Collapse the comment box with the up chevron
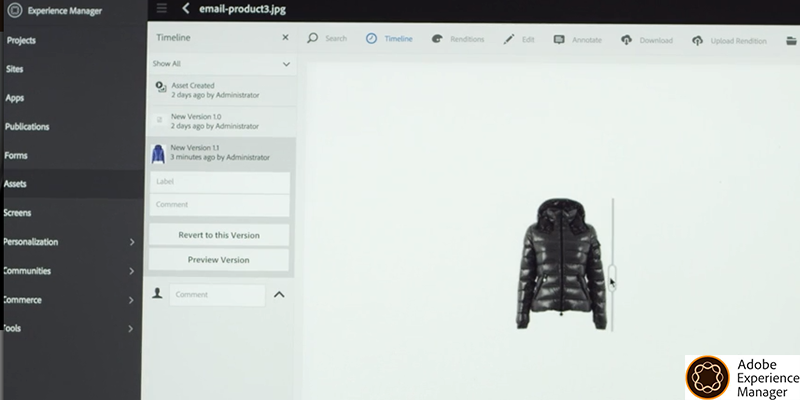 [279, 294]
